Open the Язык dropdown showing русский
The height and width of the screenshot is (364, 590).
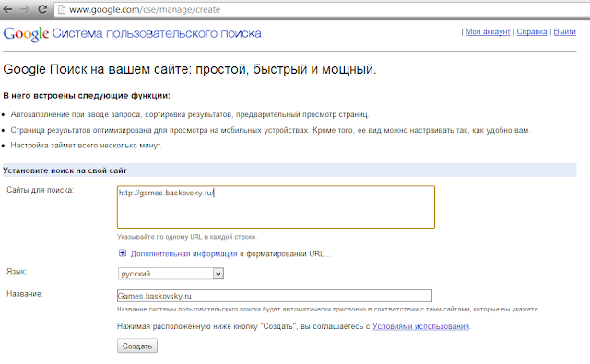pos(171,274)
